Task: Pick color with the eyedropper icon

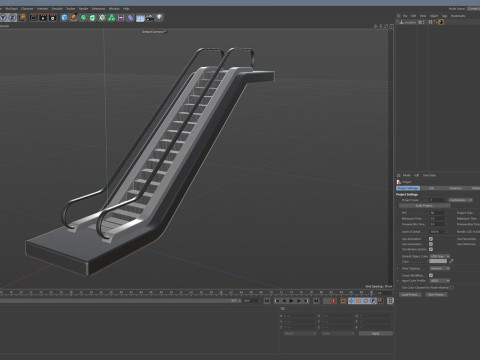Action: tap(451, 261)
